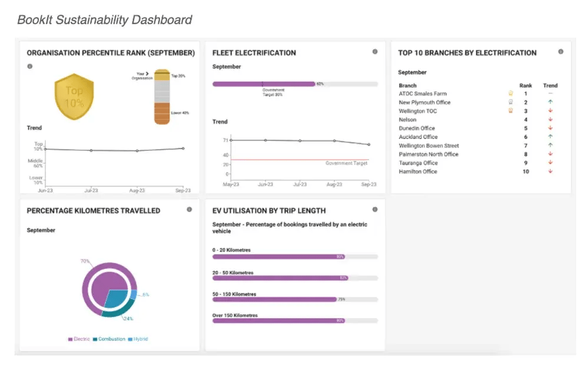Screen dimensions: 588x367
Task: Click info icon on Fleet Electrification card
Action: pyautogui.click(x=374, y=52)
